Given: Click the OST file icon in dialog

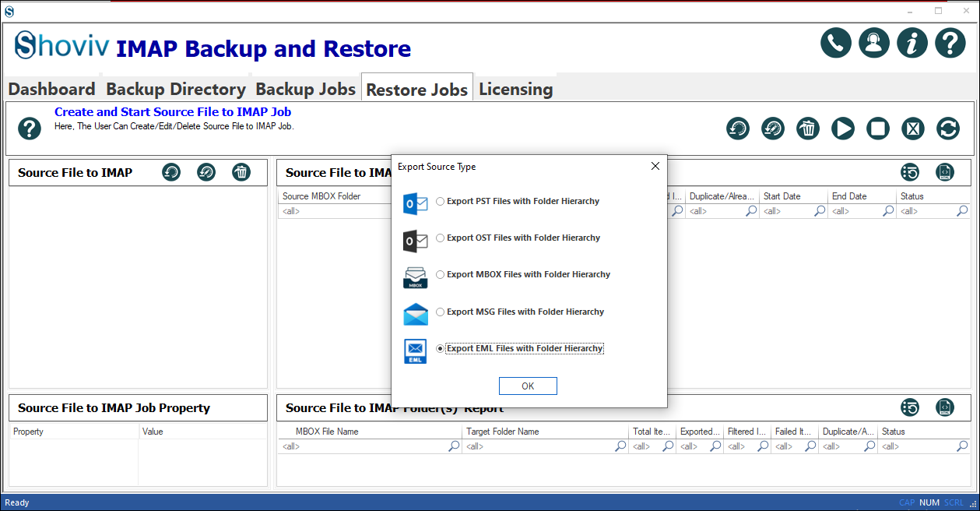Looking at the screenshot, I should 416,240.
